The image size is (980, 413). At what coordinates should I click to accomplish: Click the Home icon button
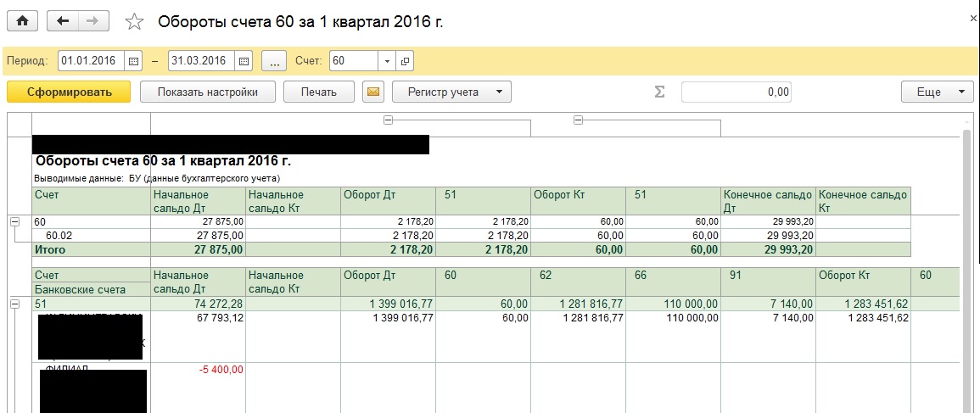pos(23,22)
